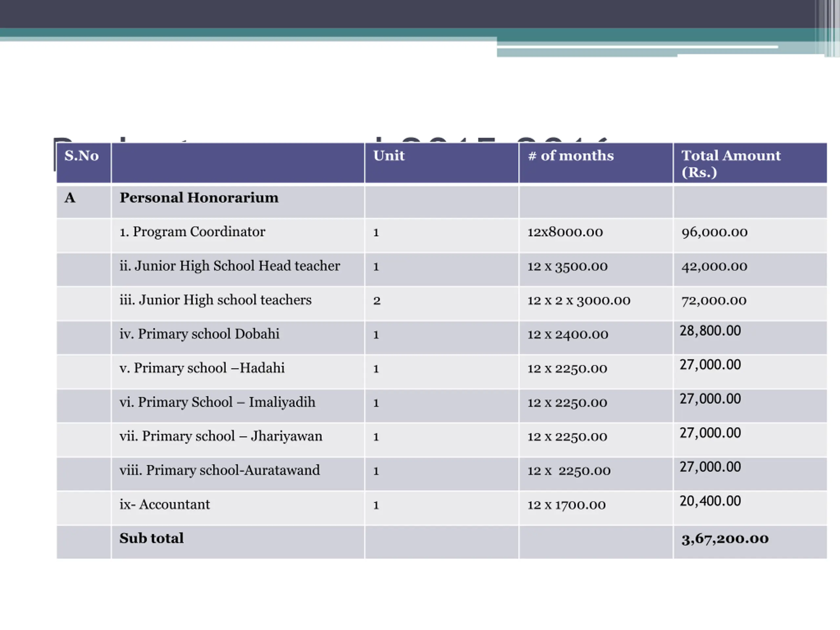Select the Program Coordinator row label
This screenshot has height=630, width=840.
(x=192, y=232)
